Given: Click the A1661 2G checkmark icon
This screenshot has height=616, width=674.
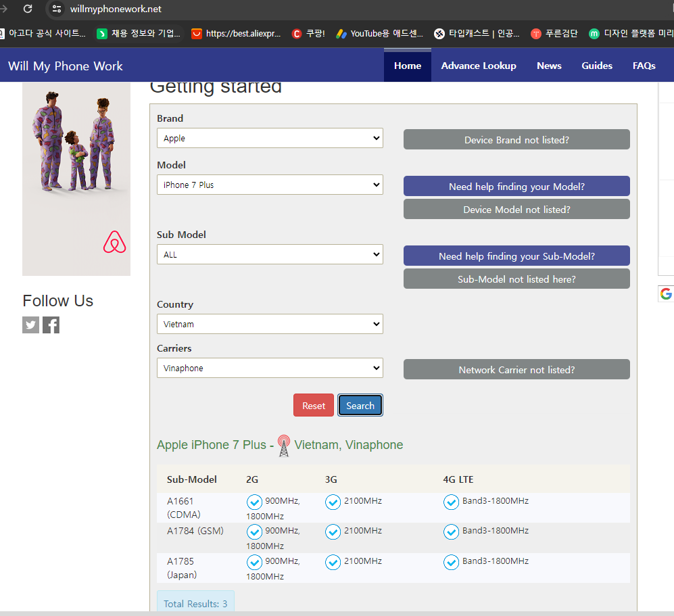Looking at the screenshot, I should click(254, 502).
